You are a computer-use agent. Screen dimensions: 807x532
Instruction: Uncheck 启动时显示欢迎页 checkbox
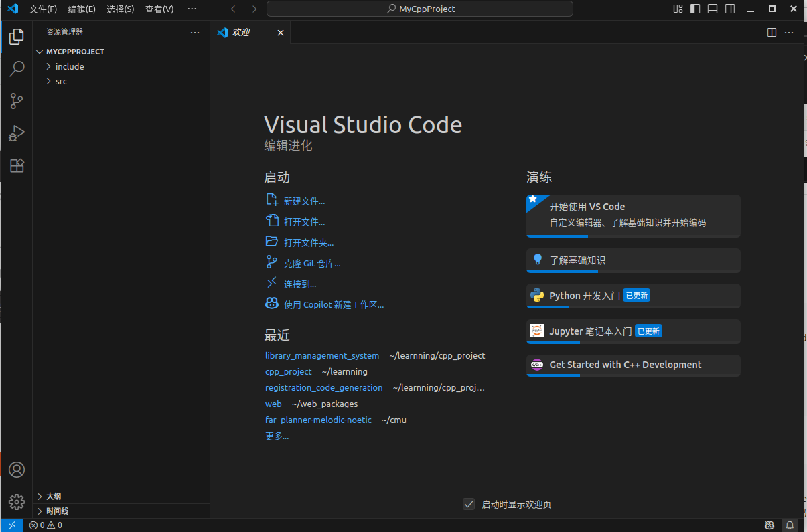[x=469, y=504]
